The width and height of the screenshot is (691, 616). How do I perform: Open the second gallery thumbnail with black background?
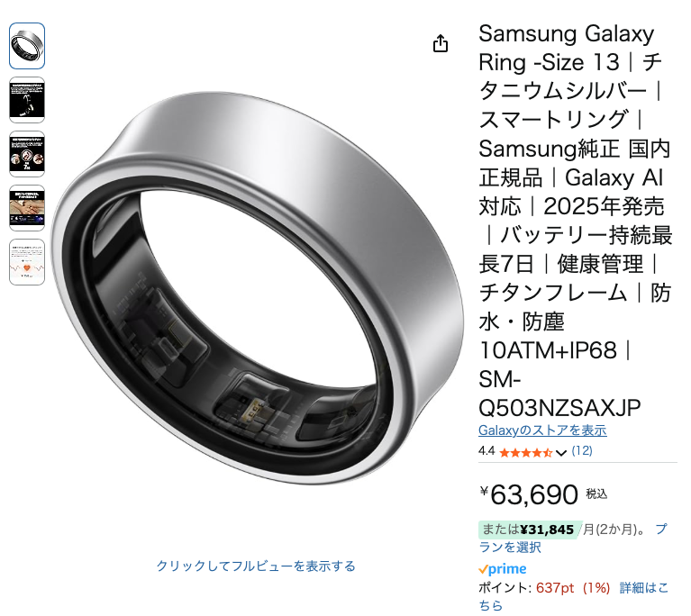coord(27,99)
